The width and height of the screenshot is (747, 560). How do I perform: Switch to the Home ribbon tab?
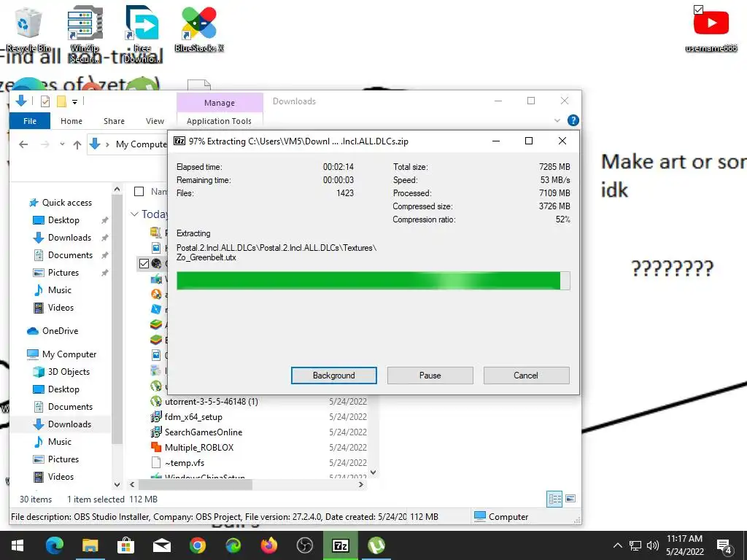pos(71,121)
